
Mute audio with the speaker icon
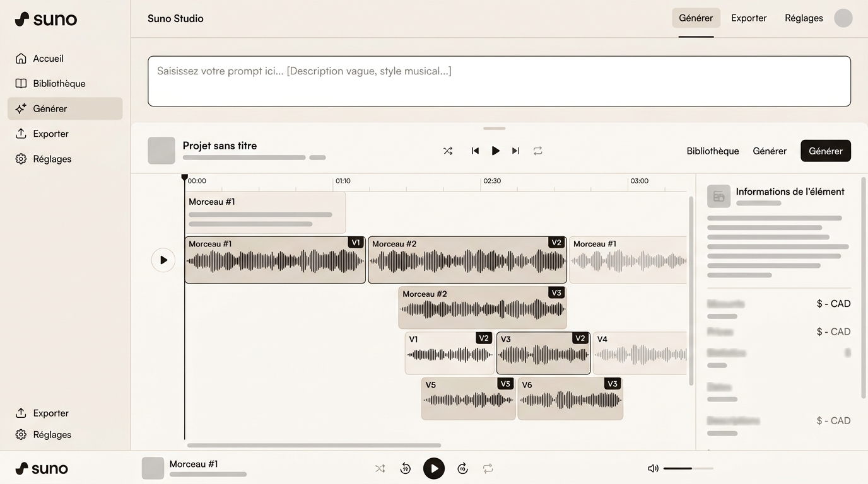tap(653, 468)
